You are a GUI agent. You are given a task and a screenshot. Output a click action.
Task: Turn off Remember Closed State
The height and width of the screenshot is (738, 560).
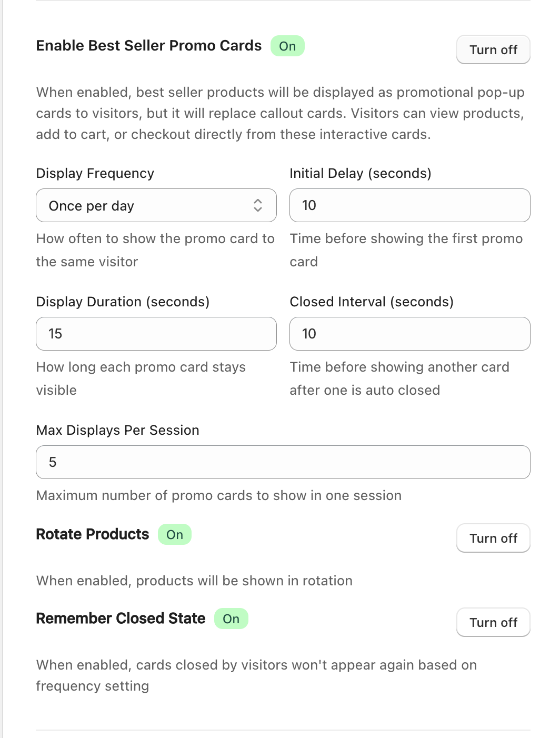[493, 622]
